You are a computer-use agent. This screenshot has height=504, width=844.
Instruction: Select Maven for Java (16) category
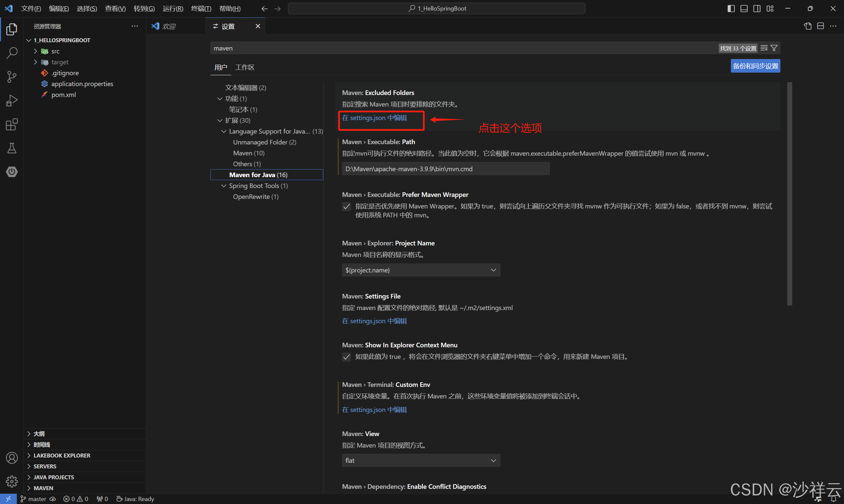point(266,174)
